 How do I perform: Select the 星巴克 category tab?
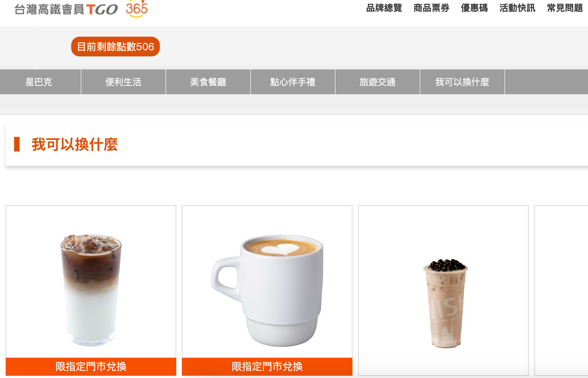pyautogui.click(x=39, y=82)
